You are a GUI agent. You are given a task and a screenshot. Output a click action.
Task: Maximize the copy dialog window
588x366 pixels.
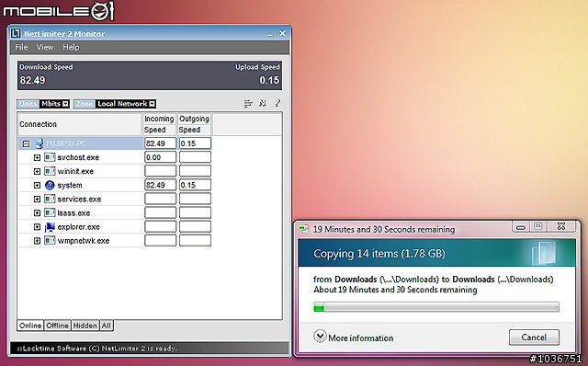pos(538,226)
